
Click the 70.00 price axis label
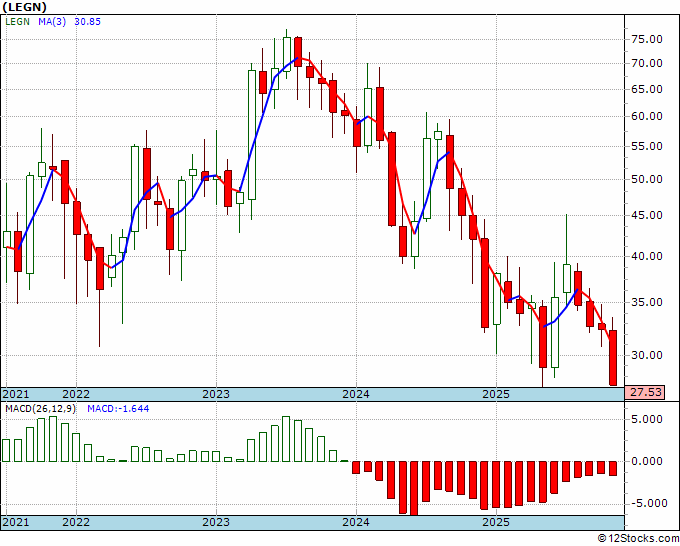click(647, 63)
